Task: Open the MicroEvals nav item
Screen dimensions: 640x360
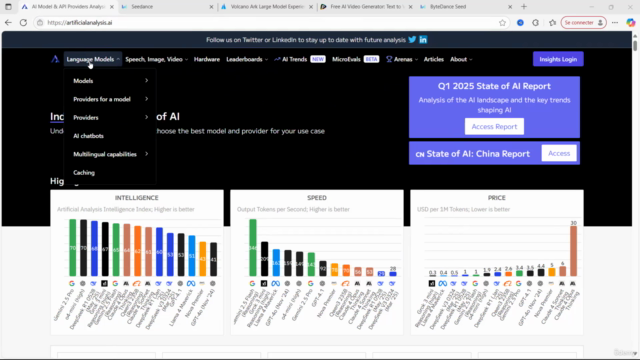Action: point(356,59)
